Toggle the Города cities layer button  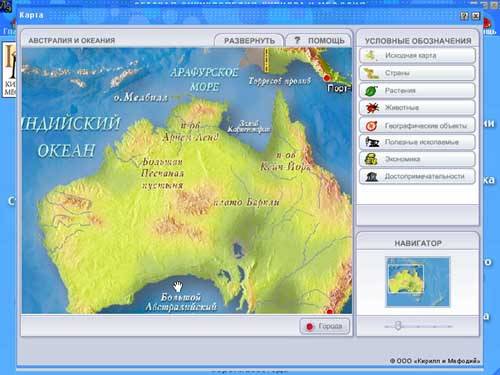pos(325,326)
